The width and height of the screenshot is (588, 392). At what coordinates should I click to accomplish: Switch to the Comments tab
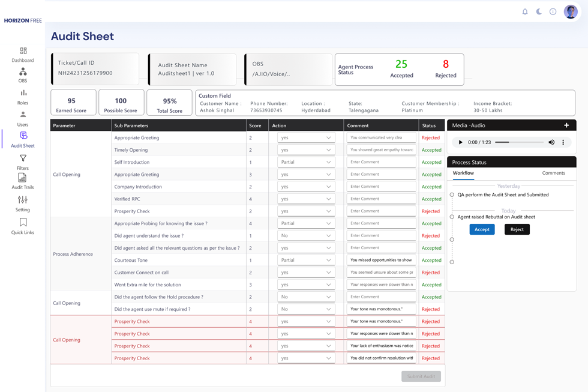[553, 173]
